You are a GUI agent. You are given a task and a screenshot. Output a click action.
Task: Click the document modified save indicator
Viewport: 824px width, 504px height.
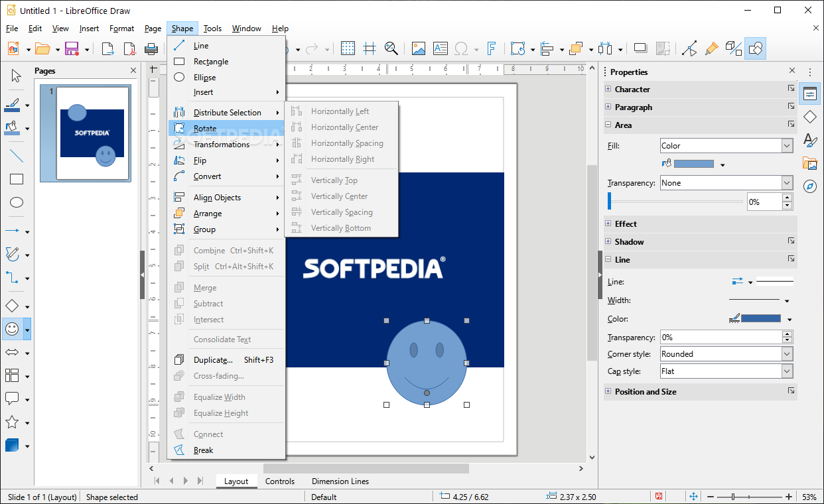coord(659,496)
